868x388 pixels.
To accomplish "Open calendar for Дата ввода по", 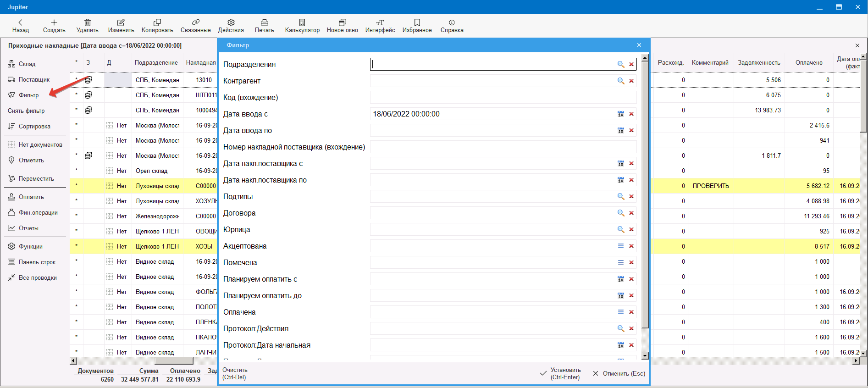I will [x=621, y=130].
